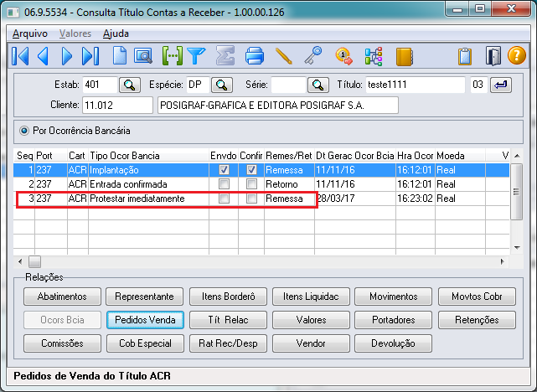The width and height of the screenshot is (537, 392).
Task: Toggle Envdo checkbox in Entrada confirmada row
Action: pos(224,184)
